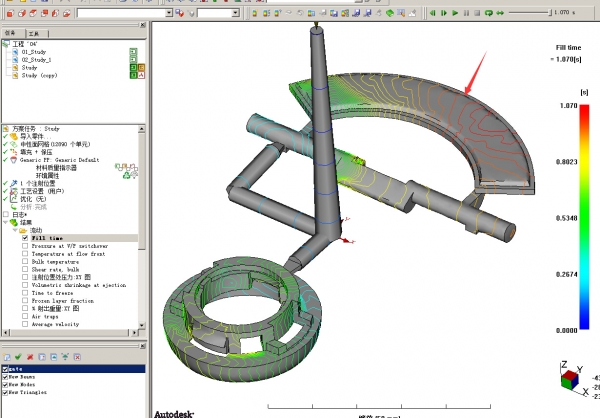Close the layers panel
Screen dimensions: 600x418
pos(143,346)
